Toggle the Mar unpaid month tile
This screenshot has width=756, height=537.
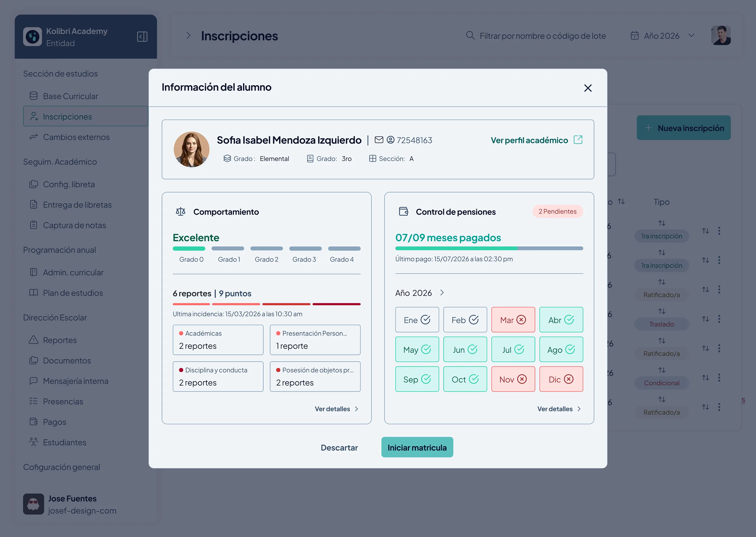(513, 320)
